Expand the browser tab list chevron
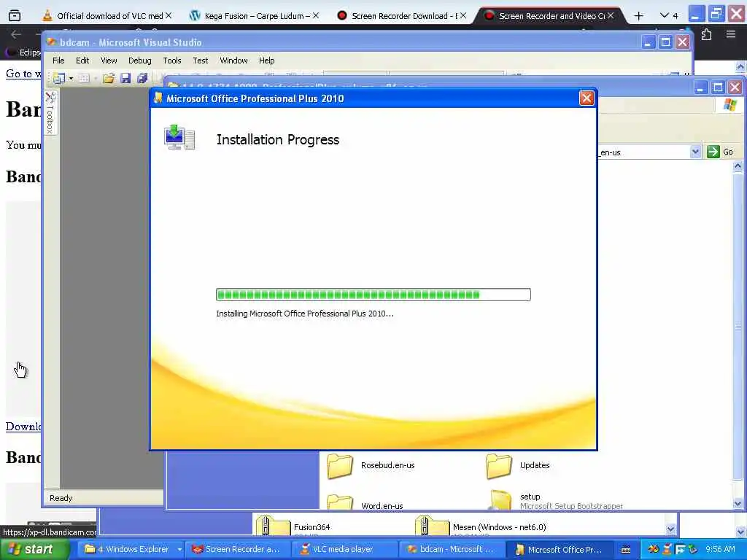747x560 pixels. click(x=665, y=16)
